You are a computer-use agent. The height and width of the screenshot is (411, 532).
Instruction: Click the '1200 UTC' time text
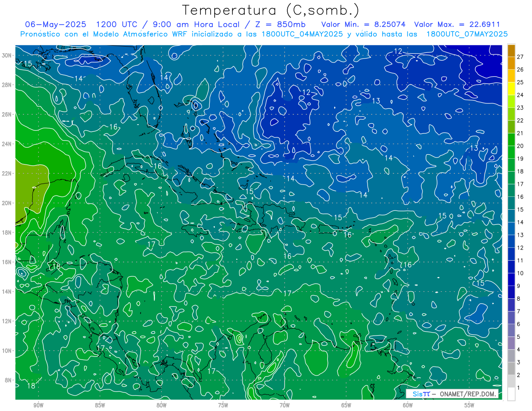coord(118,24)
